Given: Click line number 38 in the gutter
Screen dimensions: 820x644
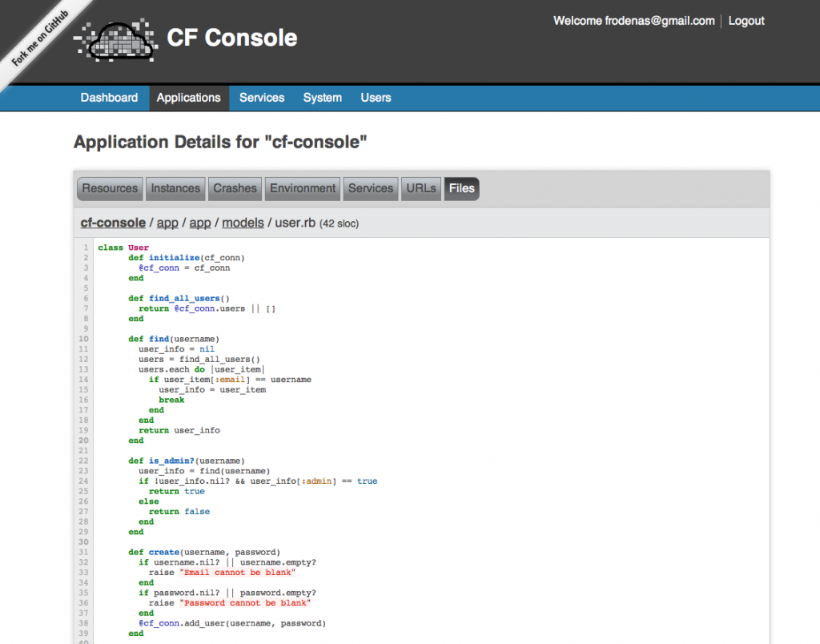Looking at the screenshot, I should pyautogui.click(x=83, y=624).
